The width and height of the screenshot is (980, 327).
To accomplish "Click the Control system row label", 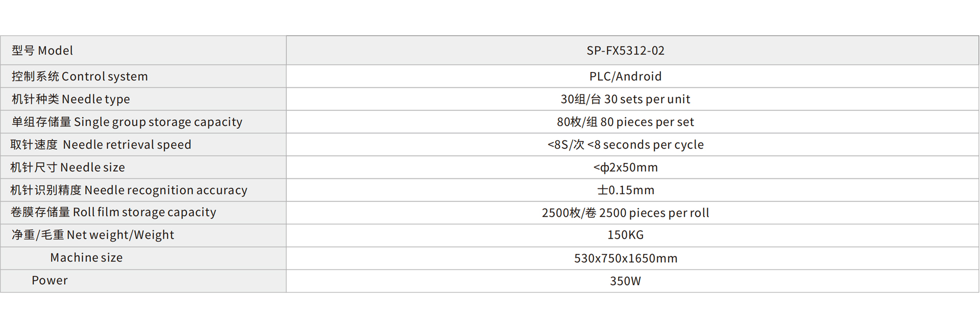I will (80, 77).
